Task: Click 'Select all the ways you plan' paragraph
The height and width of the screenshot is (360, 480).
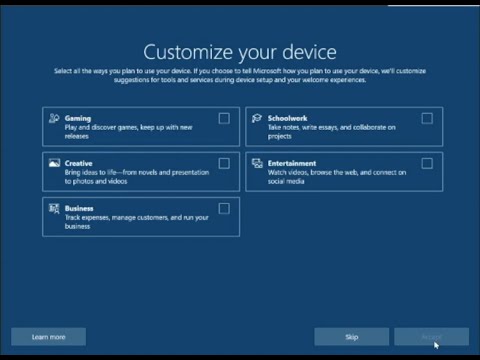Action: click(240, 75)
